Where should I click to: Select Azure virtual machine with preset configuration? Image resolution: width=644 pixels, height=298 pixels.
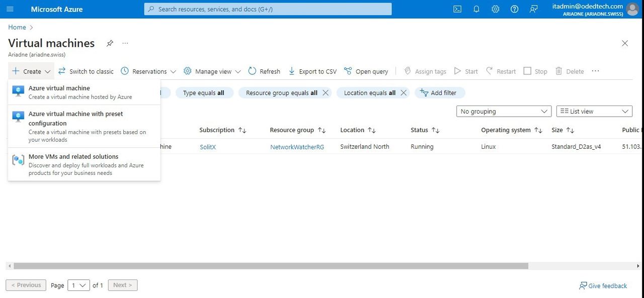(x=85, y=126)
